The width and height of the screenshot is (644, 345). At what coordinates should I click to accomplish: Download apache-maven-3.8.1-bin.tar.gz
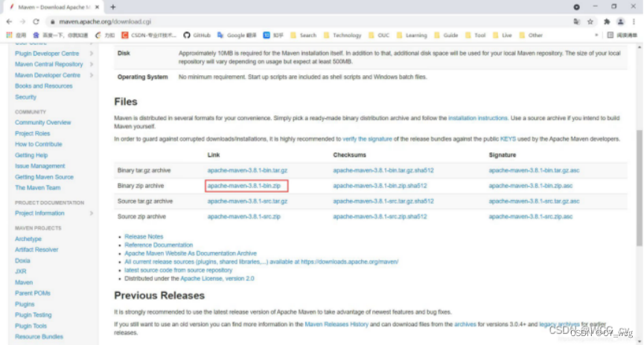(247, 170)
